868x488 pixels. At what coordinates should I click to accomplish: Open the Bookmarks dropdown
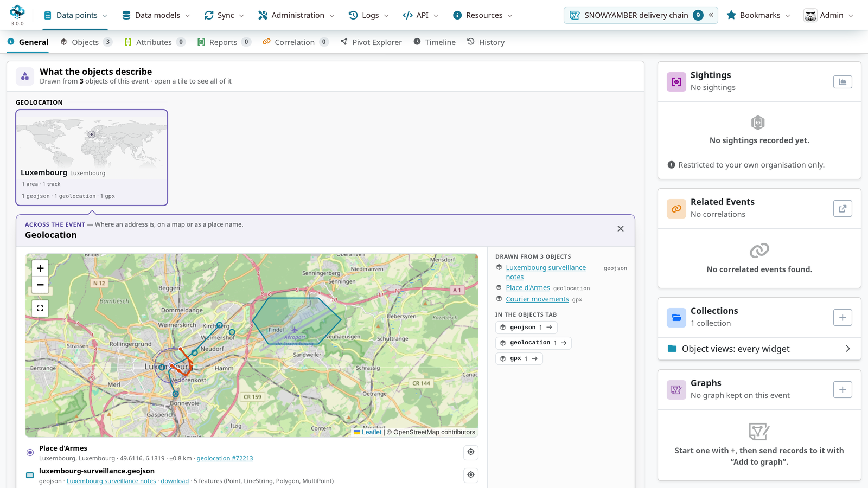coord(758,15)
